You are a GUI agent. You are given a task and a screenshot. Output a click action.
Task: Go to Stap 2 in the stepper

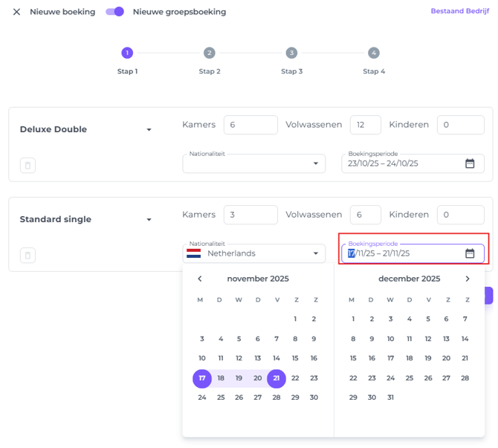coord(210,53)
